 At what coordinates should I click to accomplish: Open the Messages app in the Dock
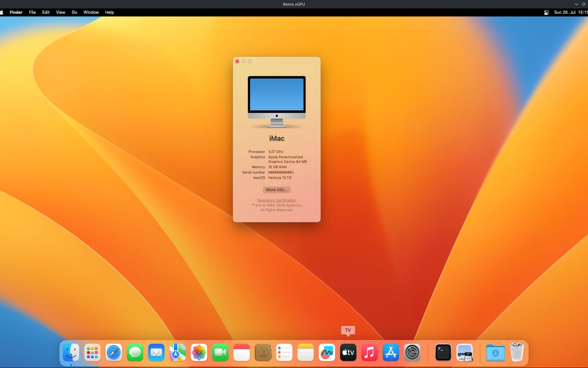click(x=135, y=352)
